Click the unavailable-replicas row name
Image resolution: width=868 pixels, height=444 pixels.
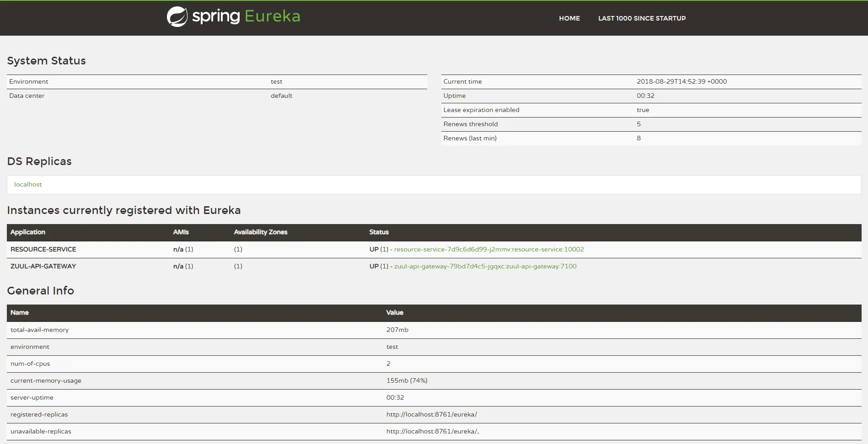[x=41, y=431]
